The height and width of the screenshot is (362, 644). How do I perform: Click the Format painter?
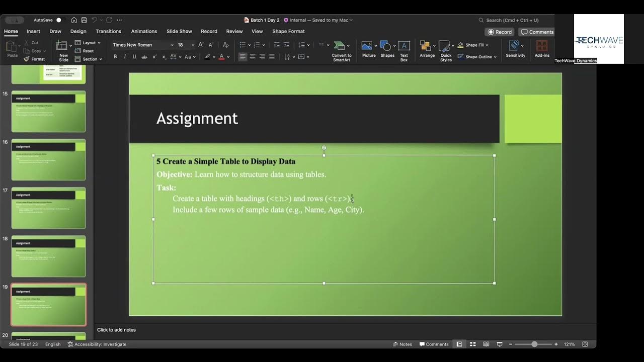coord(35,59)
